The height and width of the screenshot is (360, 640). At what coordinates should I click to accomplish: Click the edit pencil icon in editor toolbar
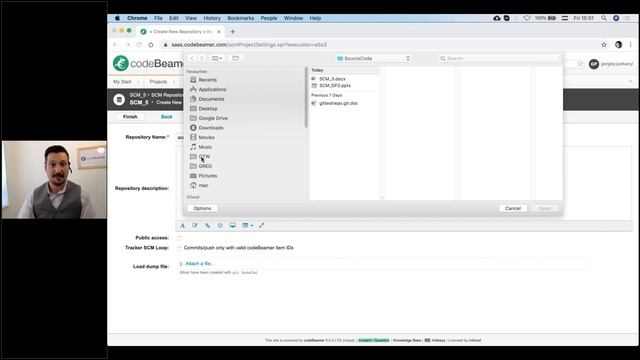pyautogui.click(x=195, y=225)
